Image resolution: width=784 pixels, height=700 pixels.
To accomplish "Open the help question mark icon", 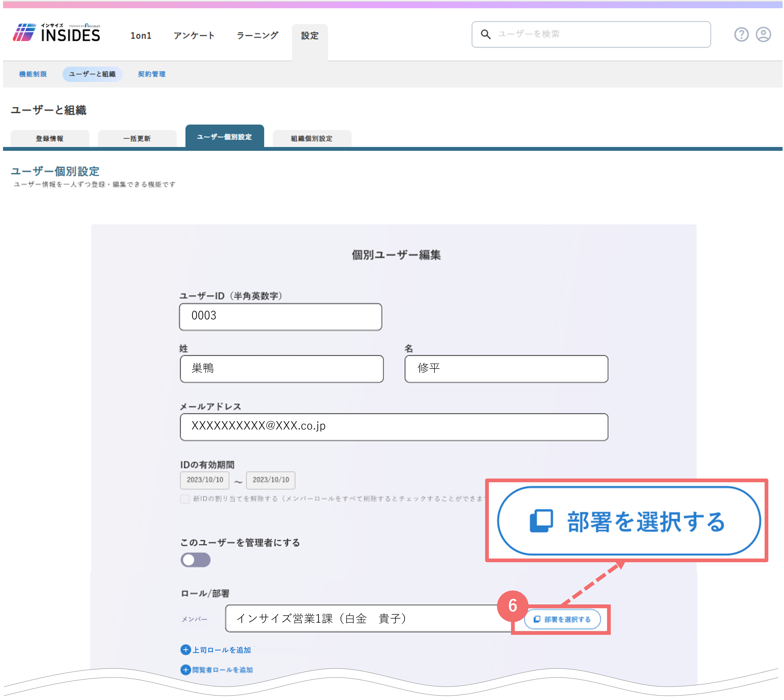I will (741, 35).
